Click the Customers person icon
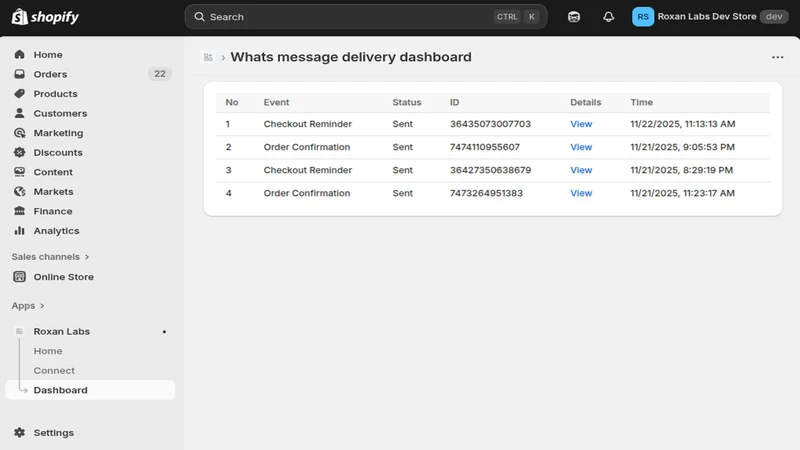Viewport: 800px width, 450px height. coord(19,113)
